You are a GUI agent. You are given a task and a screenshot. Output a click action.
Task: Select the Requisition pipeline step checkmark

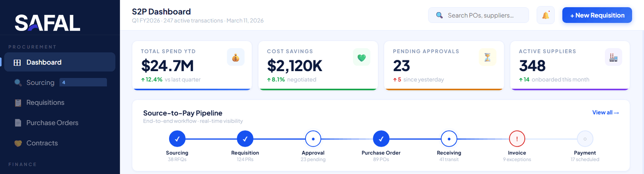245,139
